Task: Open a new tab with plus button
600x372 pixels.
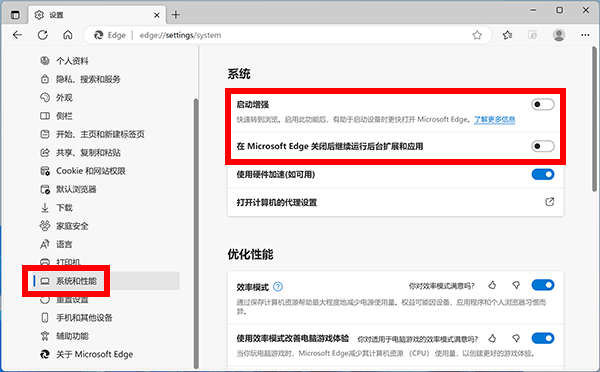Action: [176, 15]
